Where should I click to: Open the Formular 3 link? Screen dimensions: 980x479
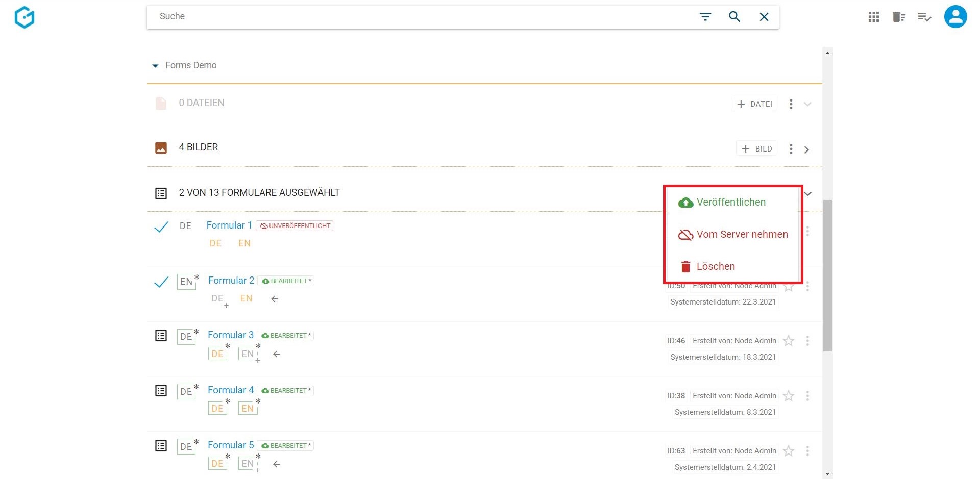coord(230,335)
